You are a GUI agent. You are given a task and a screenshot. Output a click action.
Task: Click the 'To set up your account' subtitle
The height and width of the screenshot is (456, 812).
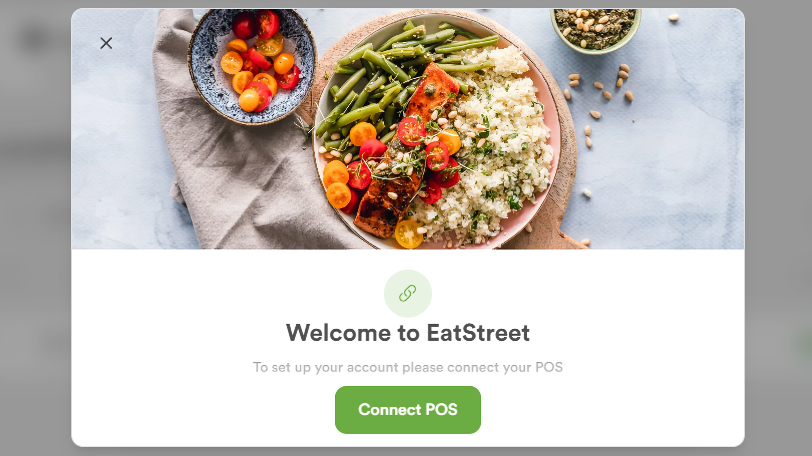click(408, 367)
